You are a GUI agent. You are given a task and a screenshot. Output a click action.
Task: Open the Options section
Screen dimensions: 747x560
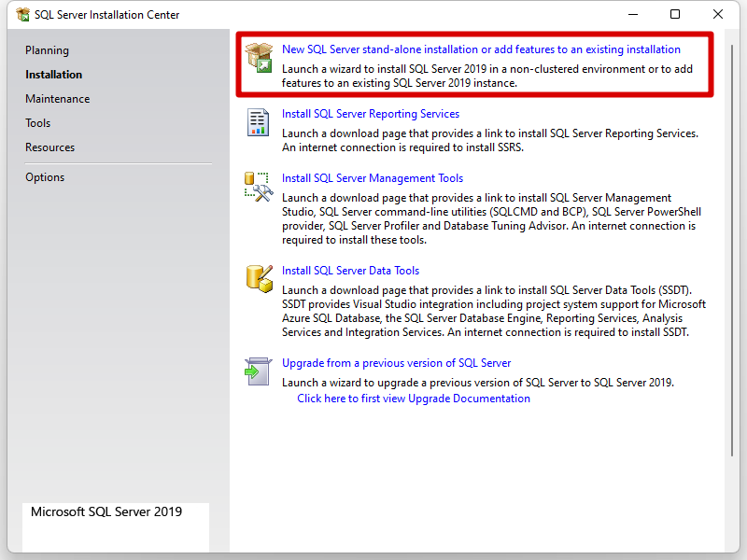click(45, 177)
